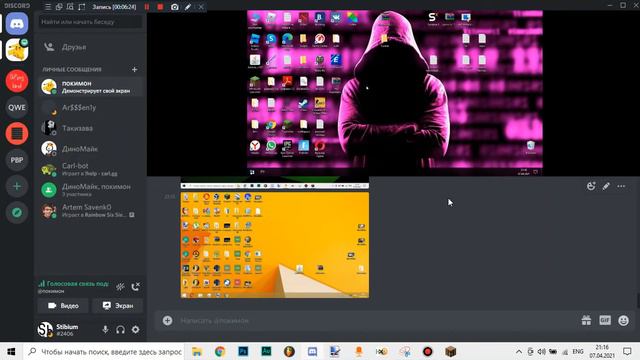Toggle deafen with the headphones icon
This screenshot has height=360, width=640.
[120, 329]
